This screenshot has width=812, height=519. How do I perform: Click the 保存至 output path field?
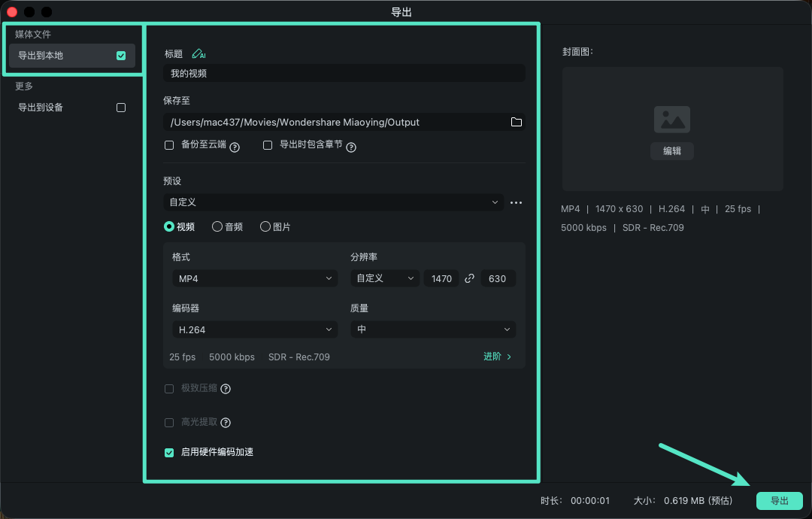click(344, 123)
